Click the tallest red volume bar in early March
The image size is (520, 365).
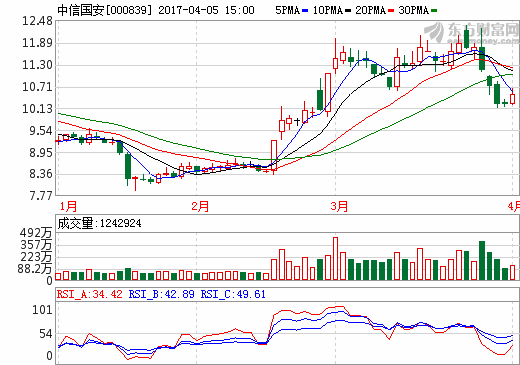pos(335,258)
